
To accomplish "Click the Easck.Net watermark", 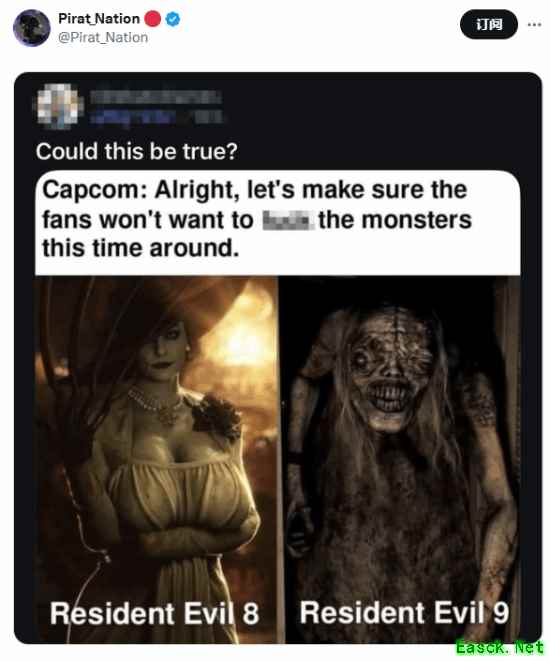I will click(x=500, y=647).
